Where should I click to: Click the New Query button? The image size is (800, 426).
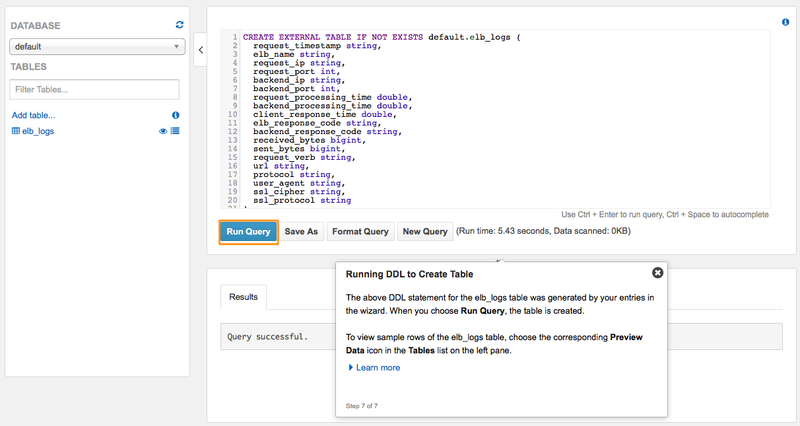click(425, 232)
